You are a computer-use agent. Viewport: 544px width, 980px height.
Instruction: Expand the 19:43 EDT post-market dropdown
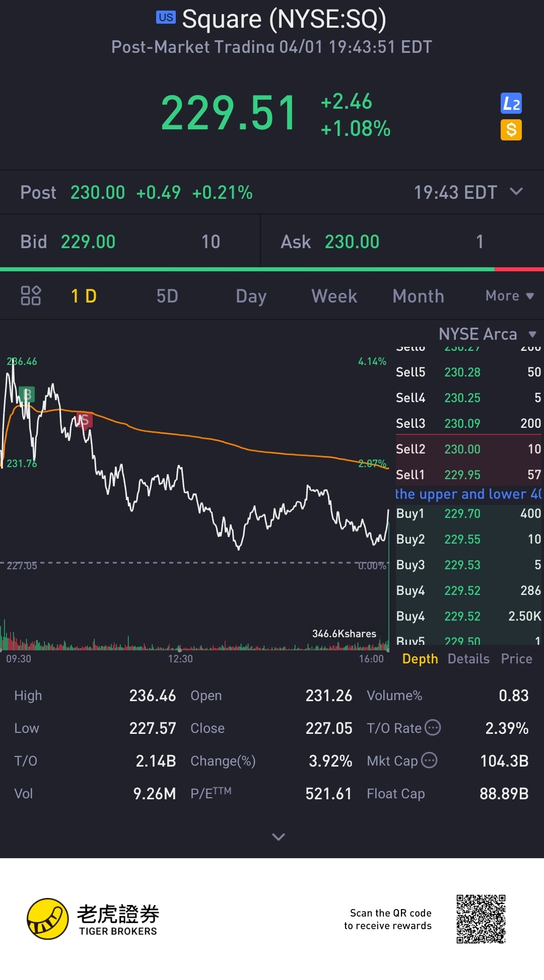click(468, 192)
